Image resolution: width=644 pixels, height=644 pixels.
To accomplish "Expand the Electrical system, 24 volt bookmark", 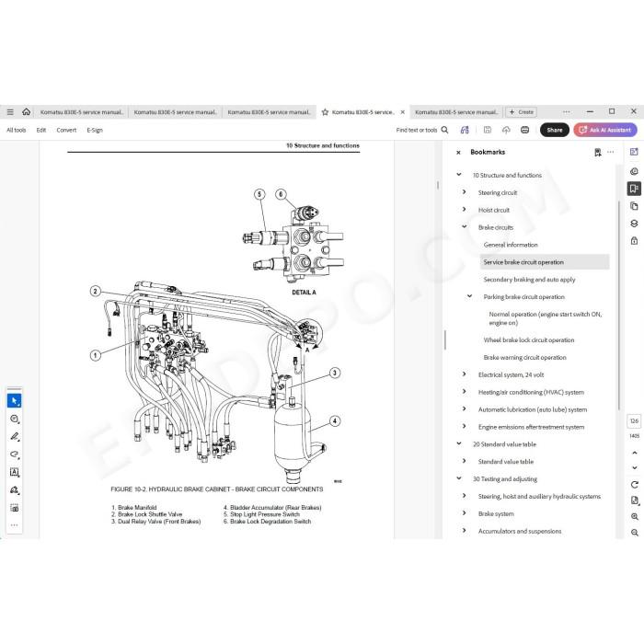I will [464, 374].
